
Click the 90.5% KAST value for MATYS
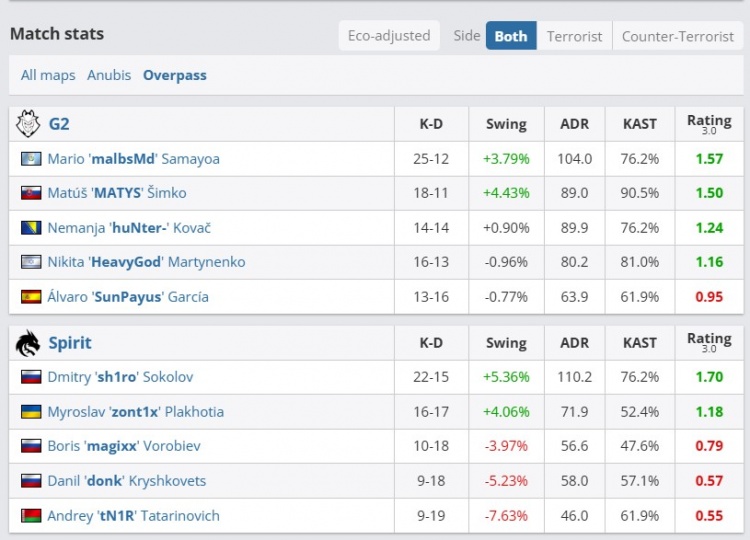(640, 193)
